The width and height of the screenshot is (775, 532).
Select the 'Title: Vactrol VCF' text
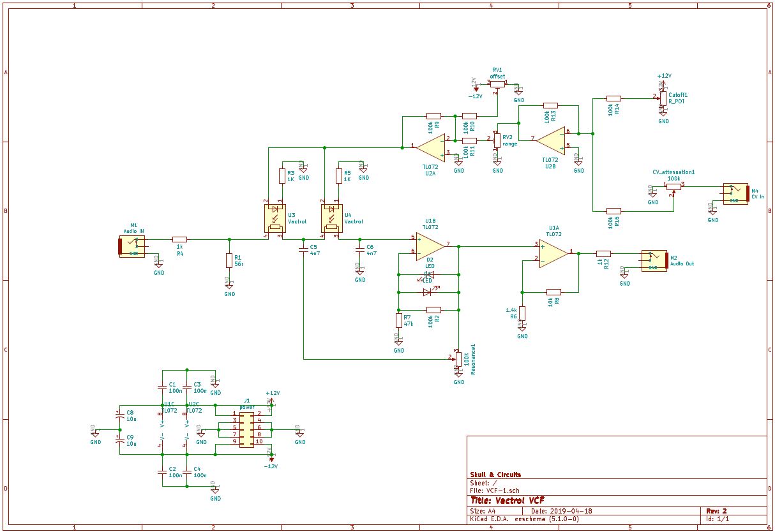508,500
